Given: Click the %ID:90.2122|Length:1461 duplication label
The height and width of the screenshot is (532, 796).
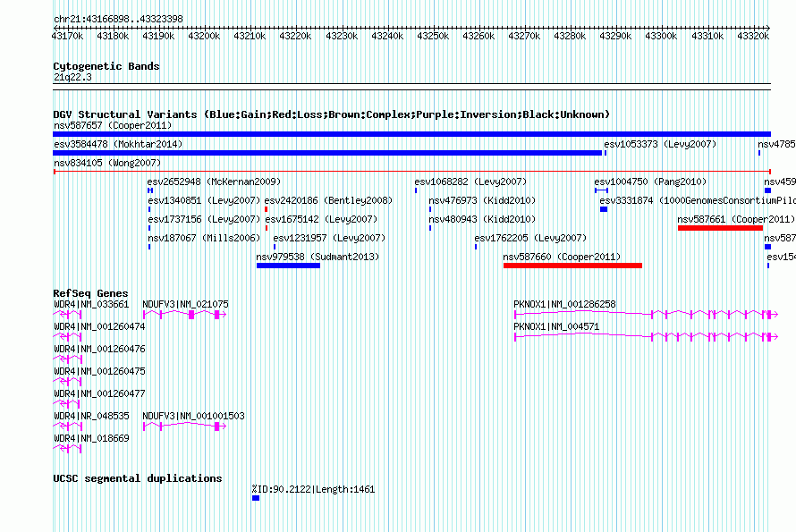Looking at the screenshot, I should [x=313, y=489].
